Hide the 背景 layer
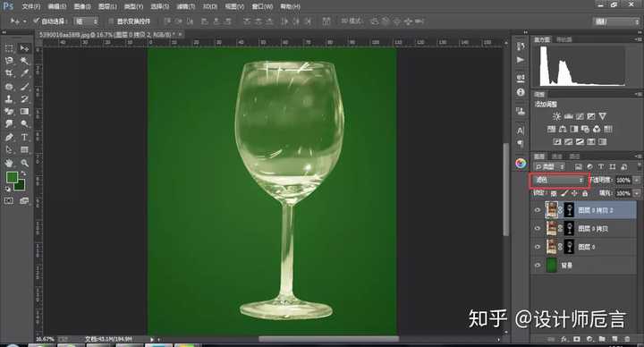The width and height of the screenshot is (644, 347). [538, 266]
